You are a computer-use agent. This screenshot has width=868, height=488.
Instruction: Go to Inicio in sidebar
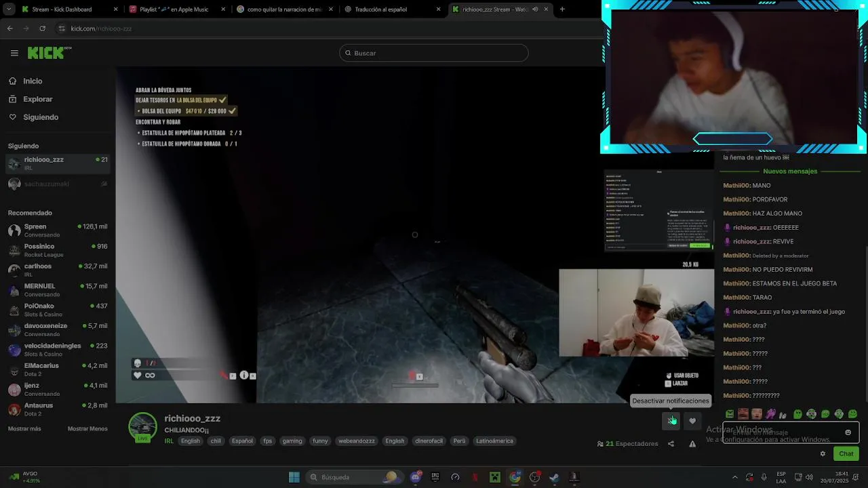pos(33,81)
